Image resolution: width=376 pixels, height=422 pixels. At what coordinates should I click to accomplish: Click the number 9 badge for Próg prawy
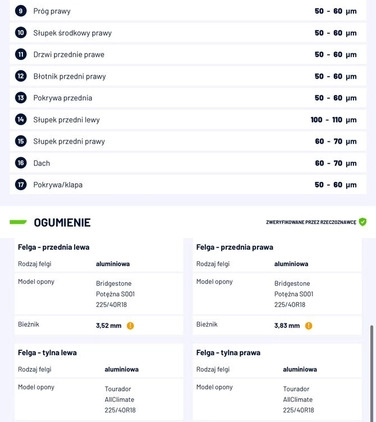pyautogui.click(x=21, y=11)
